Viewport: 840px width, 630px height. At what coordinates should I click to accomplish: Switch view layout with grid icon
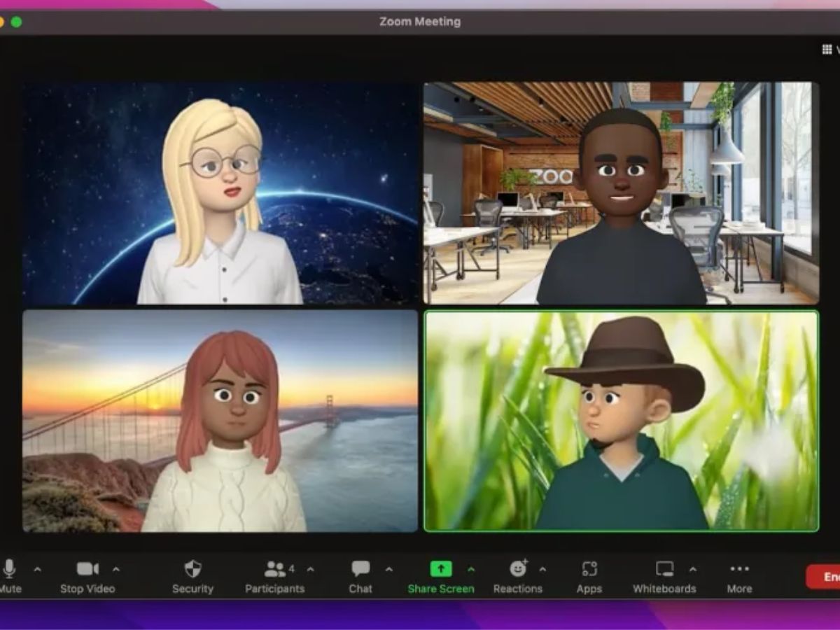pos(827,50)
